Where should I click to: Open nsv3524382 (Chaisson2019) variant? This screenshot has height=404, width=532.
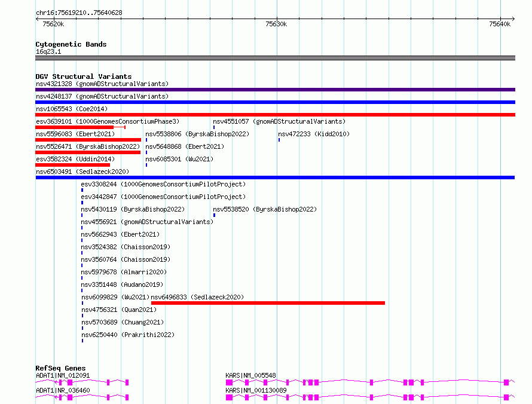point(126,247)
